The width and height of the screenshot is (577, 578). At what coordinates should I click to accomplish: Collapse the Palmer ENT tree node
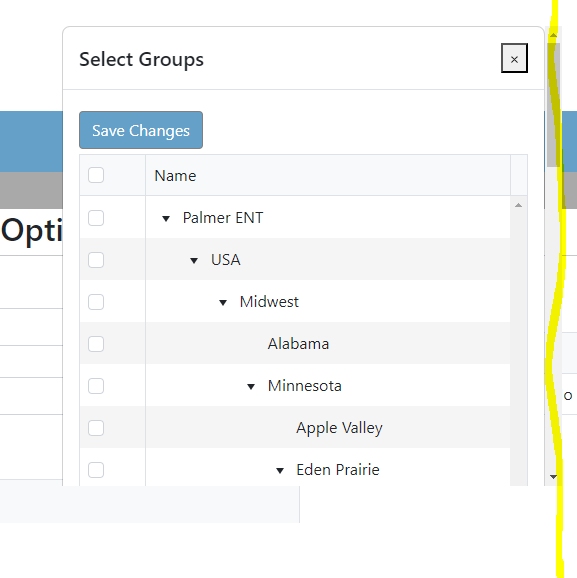click(166, 219)
